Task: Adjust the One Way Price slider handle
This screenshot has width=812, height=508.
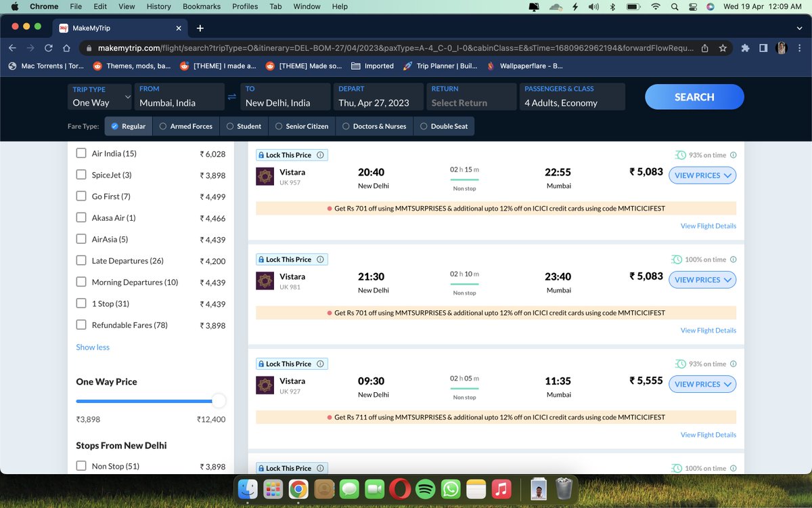Action: tap(219, 401)
